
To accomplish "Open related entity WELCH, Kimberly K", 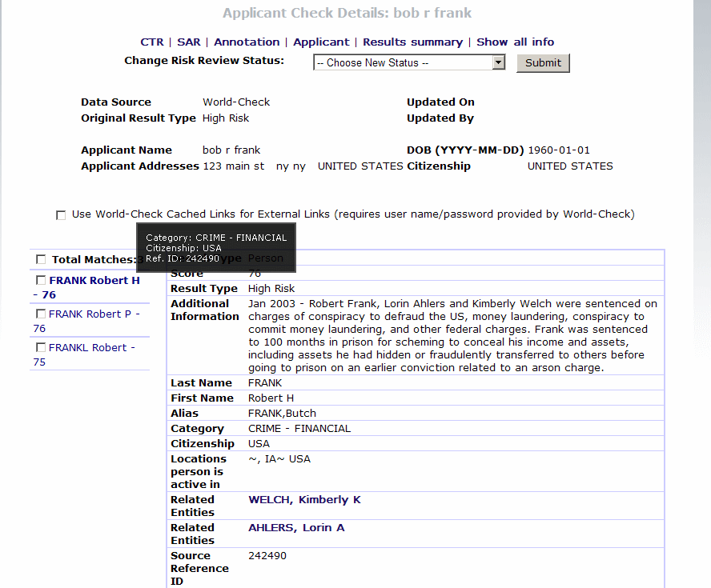I will click(304, 500).
